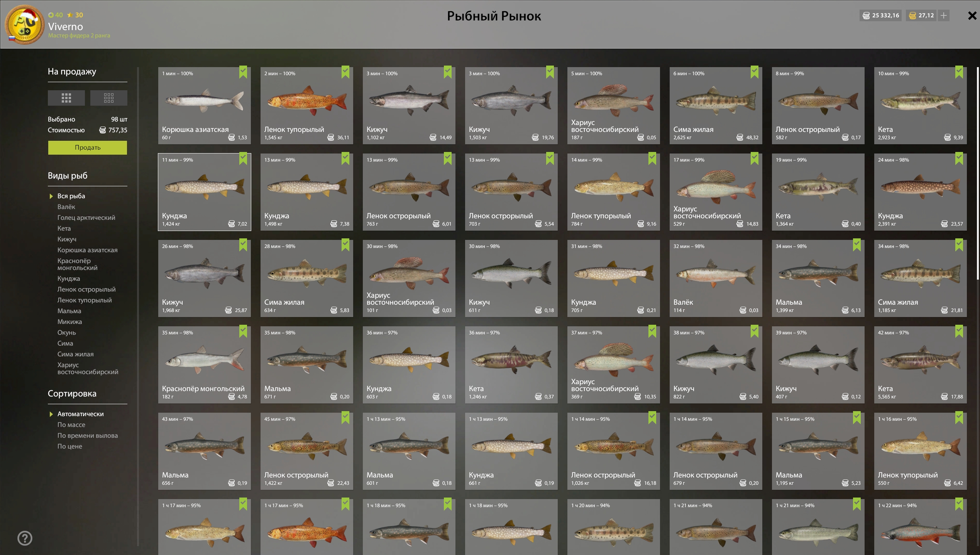Sort fish По времени вылова
This screenshot has height=555, width=980.
(88, 435)
